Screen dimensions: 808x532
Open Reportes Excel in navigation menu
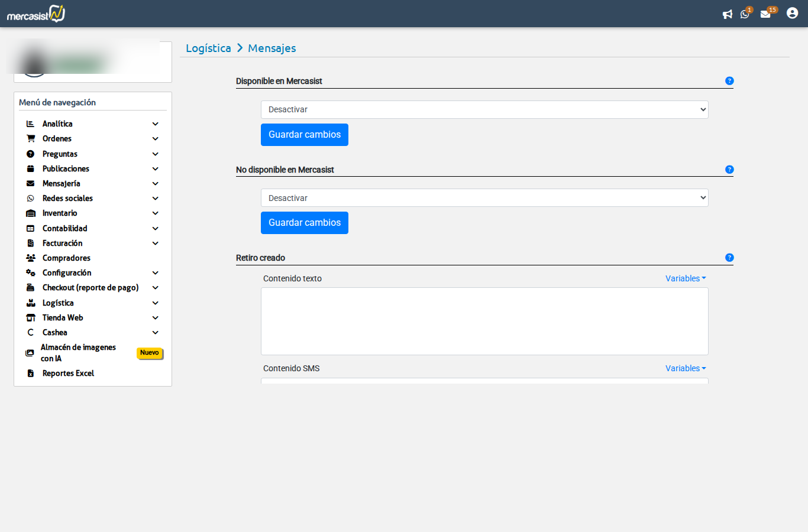[x=68, y=374]
